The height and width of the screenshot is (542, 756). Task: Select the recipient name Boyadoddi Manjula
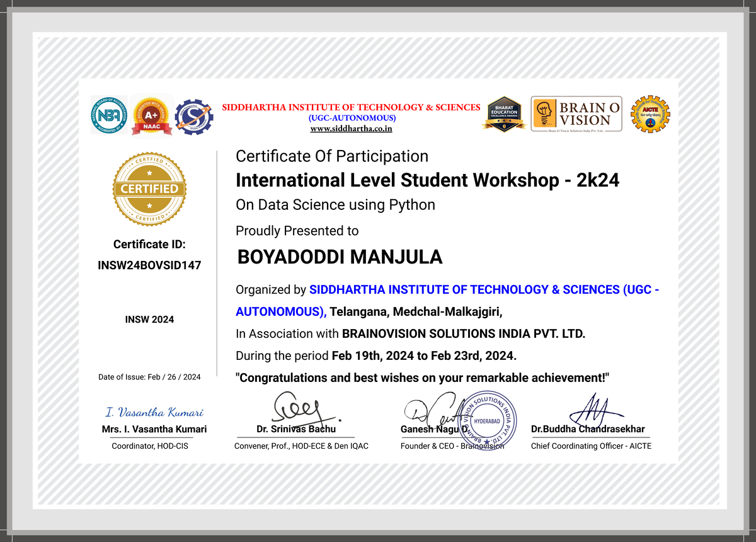340,257
